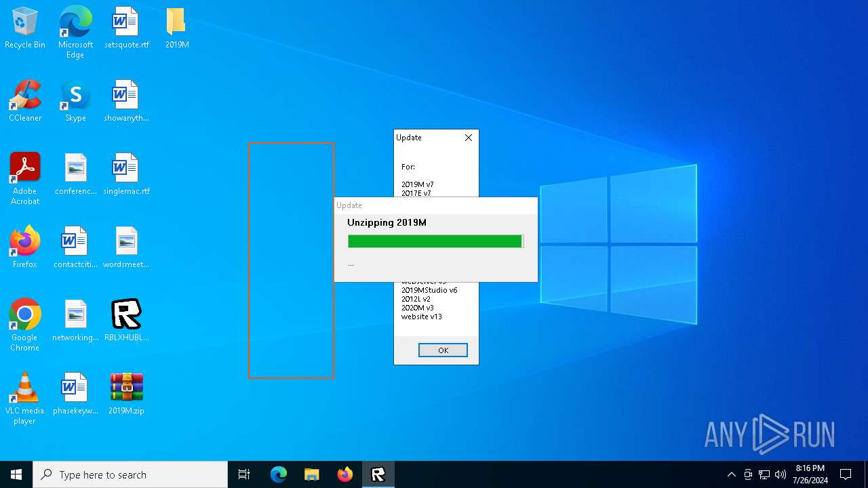Open volume control in system tray
This screenshot has height=488, width=868.
click(781, 474)
